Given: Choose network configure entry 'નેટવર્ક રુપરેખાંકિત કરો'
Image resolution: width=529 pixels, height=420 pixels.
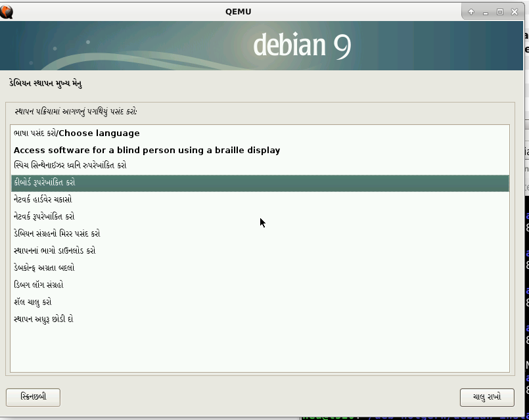Looking at the screenshot, I should pyautogui.click(x=260, y=217).
